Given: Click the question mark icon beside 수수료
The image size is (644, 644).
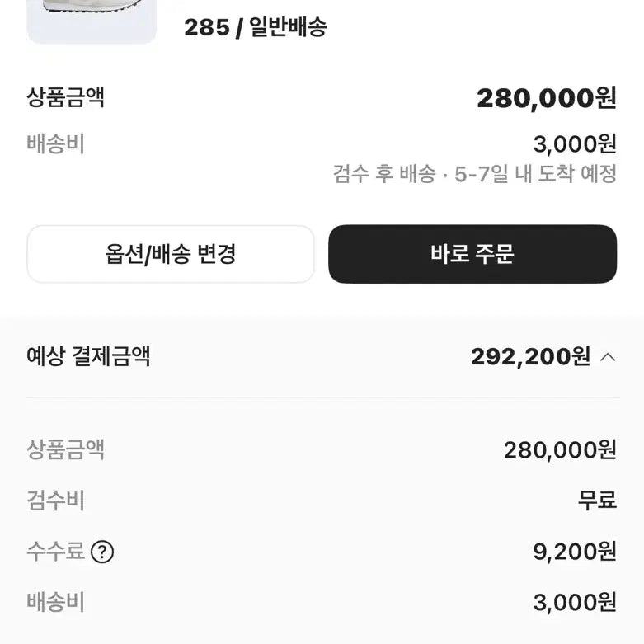Looking at the screenshot, I should (x=101, y=552).
